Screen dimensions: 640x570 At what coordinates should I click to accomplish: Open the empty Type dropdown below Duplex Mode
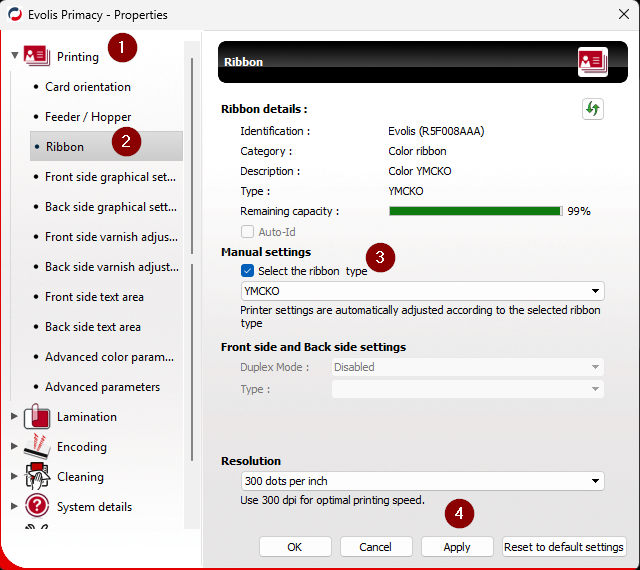coord(468,389)
